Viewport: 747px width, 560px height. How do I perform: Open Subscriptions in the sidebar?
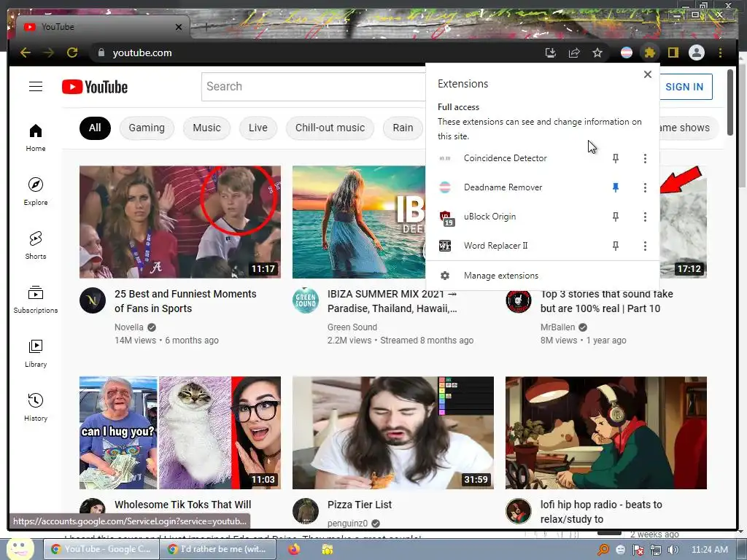(x=36, y=299)
